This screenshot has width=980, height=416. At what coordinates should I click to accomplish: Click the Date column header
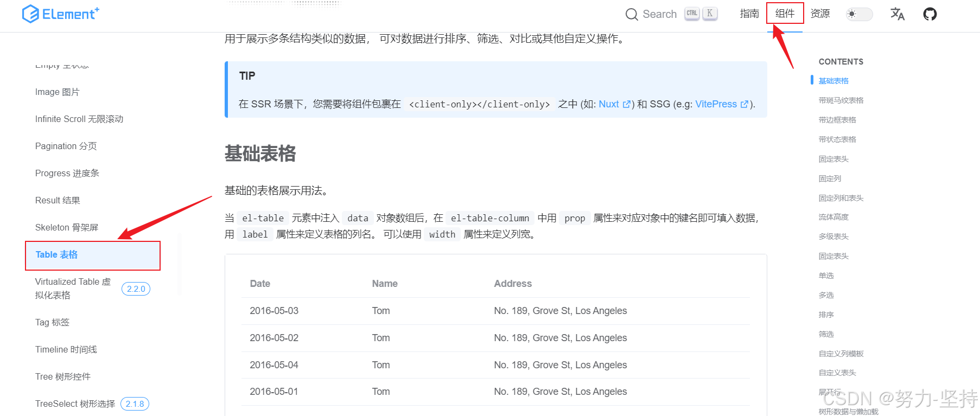tap(260, 284)
